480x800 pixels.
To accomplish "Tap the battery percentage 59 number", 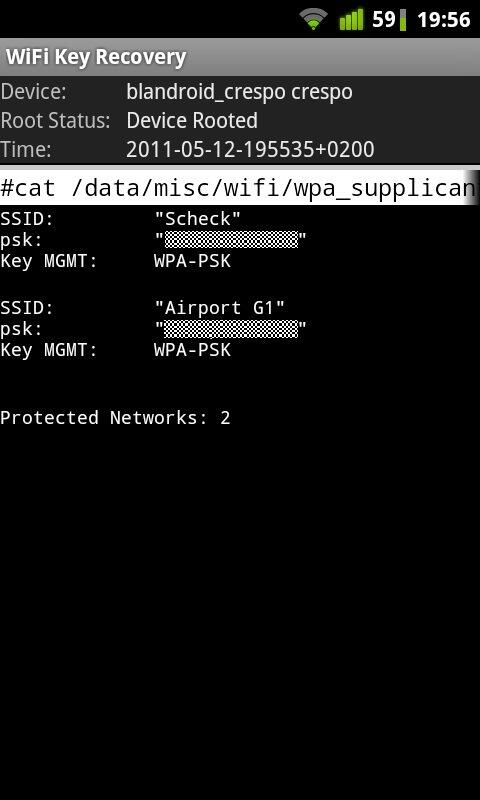I will click(384, 20).
